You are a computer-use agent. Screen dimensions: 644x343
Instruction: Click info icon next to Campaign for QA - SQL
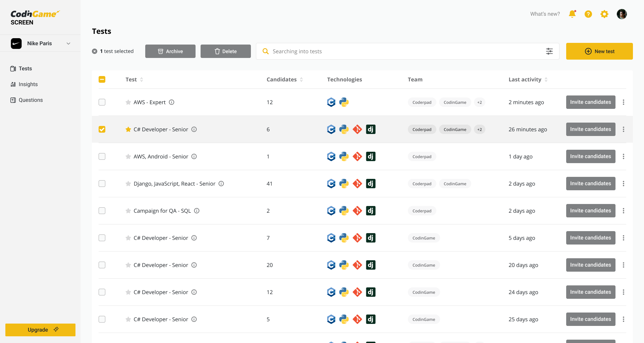[197, 211]
